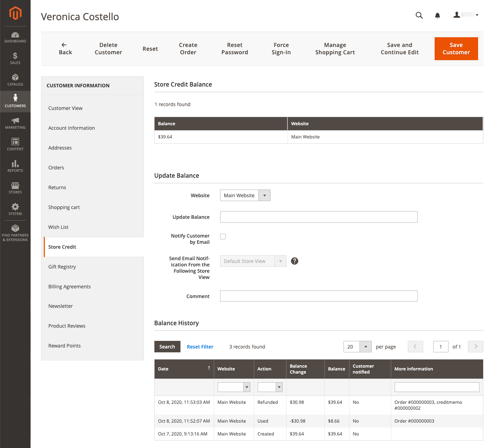Open Stores in the admin sidebar
492x448 pixels.
(x=15, y=188)
